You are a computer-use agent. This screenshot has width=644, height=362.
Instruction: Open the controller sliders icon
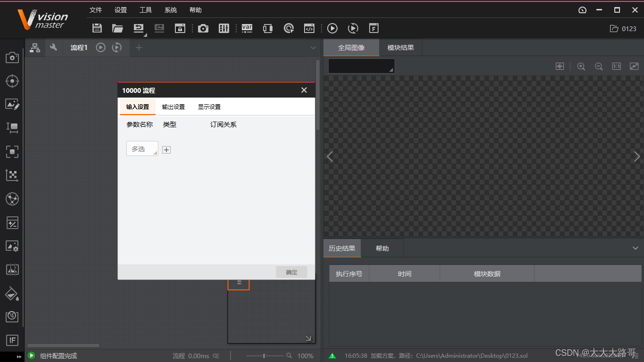(224, 28)
